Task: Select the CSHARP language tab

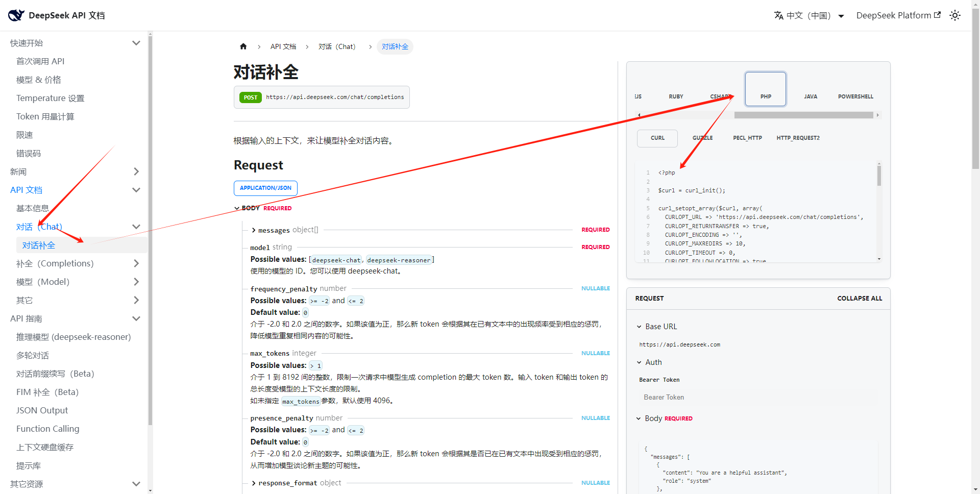Action: point(721,96)
